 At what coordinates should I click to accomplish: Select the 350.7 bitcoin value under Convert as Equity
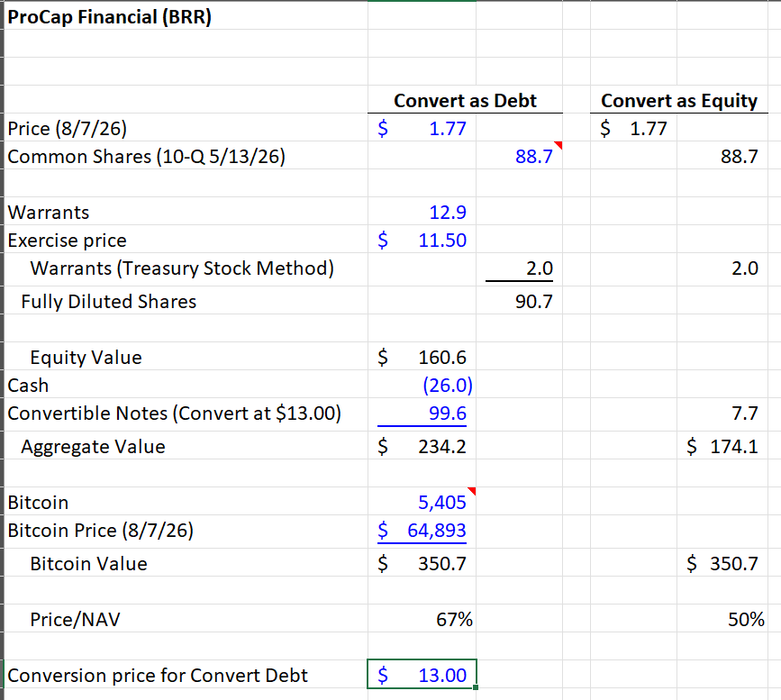[722, 563]
